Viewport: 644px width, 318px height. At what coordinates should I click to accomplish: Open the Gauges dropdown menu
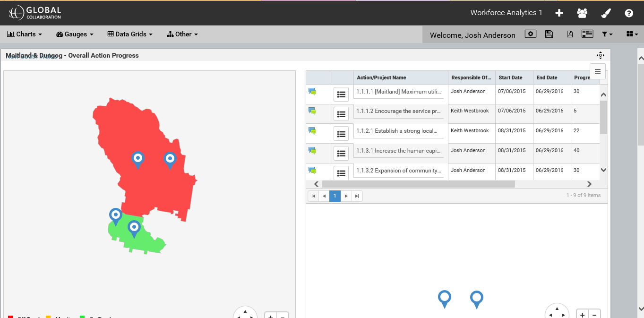pyautogui.click(x=75, y=34)
